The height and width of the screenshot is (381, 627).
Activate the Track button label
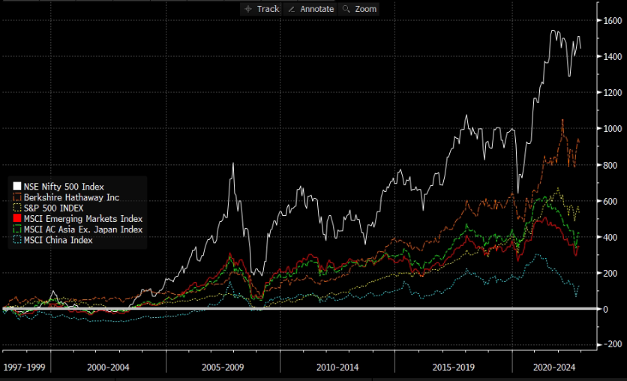[x=268, y=9]
